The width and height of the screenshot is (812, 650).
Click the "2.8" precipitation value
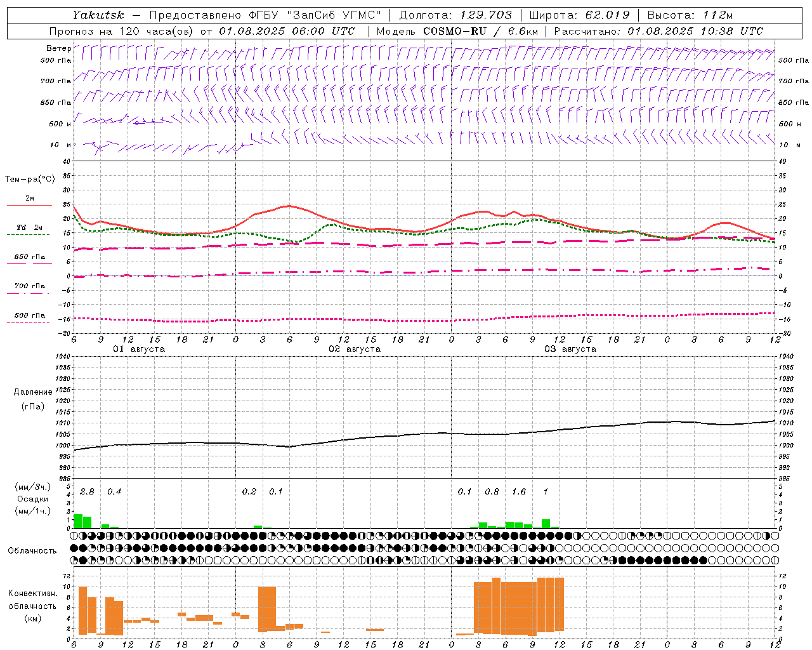(87, 491)
